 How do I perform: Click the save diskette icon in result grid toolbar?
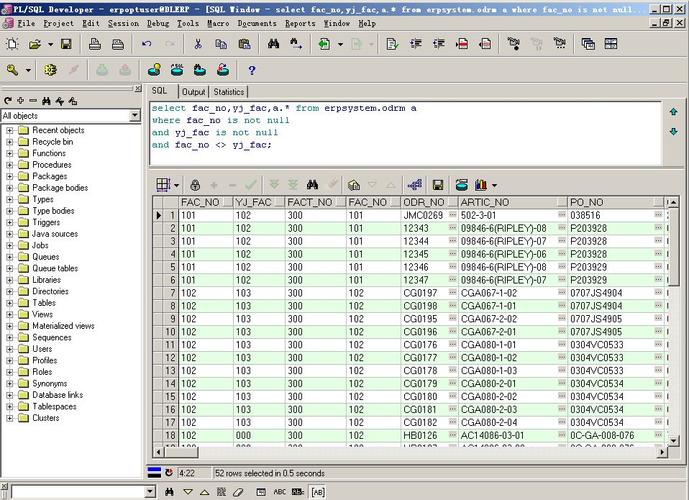point(438,185)
